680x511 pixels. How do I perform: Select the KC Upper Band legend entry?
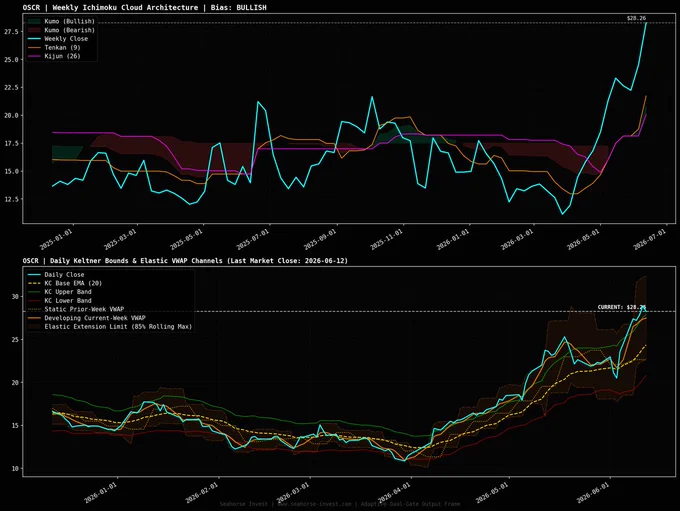pos(60,292)
